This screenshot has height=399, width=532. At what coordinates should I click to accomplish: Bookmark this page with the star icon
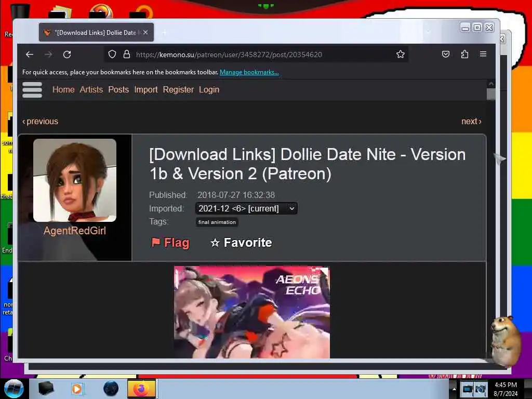(x=401, y=54)
